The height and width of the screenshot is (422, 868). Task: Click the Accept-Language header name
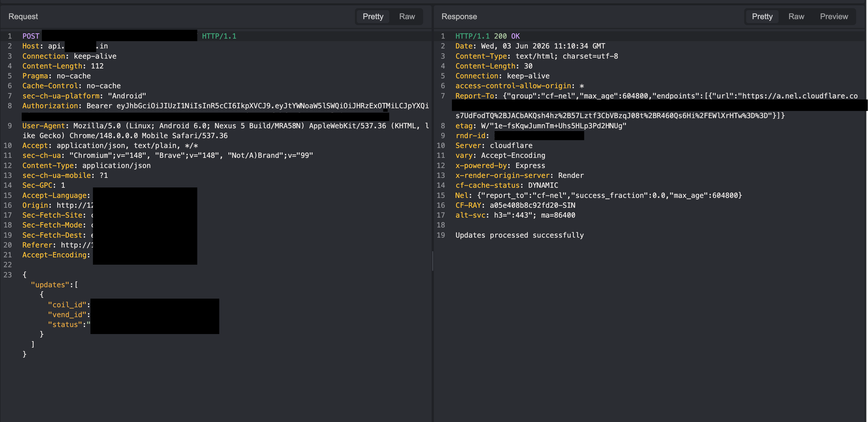[x=54, y=195]
